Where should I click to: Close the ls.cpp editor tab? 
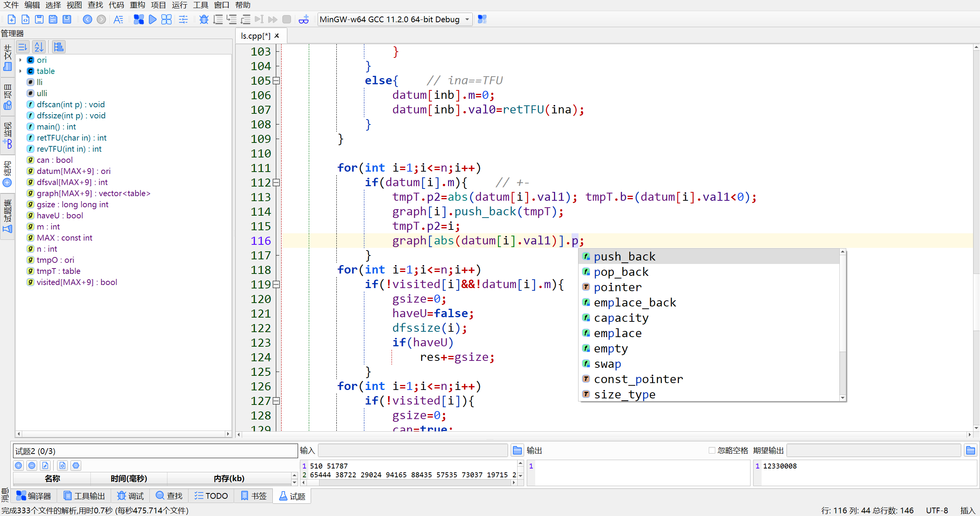pos(277,36)
